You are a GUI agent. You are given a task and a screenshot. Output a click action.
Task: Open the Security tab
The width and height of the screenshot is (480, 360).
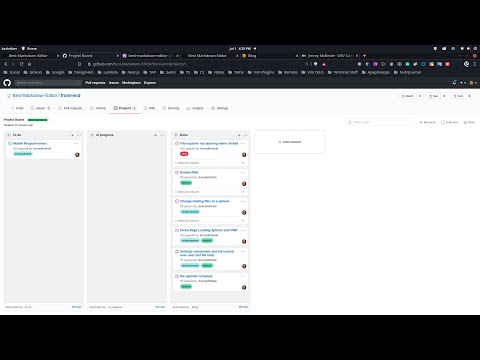coord(171,108)
